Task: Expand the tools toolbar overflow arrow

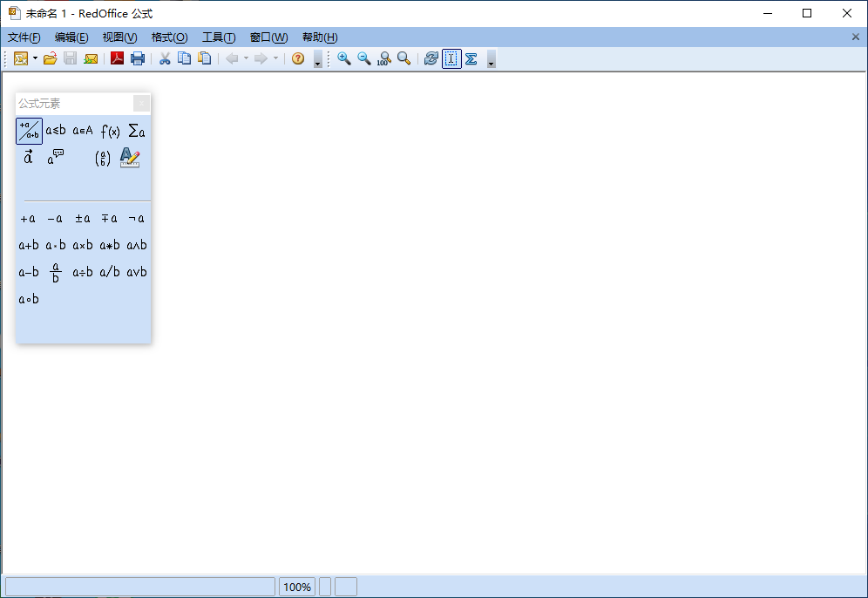Action: coord(492,60)
